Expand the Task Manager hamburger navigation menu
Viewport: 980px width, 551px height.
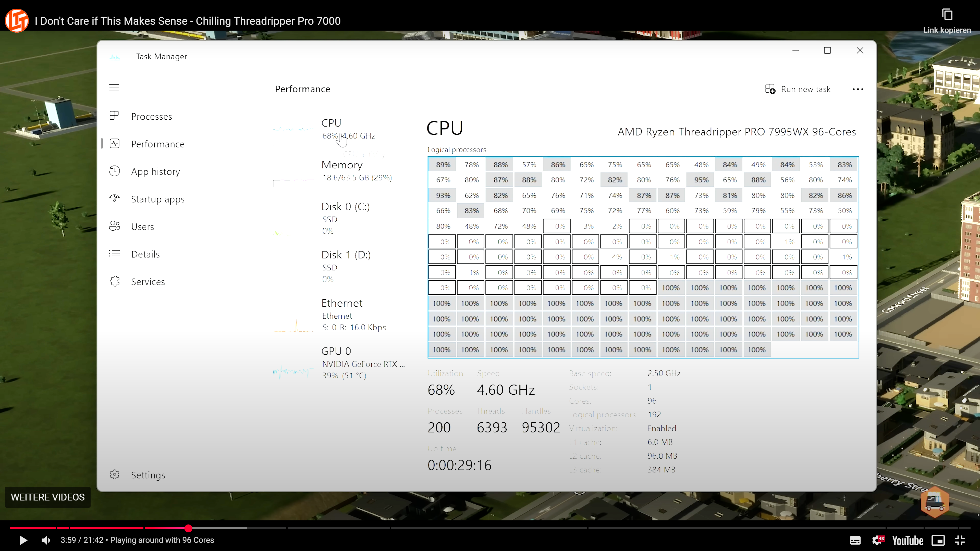(114, 88)
